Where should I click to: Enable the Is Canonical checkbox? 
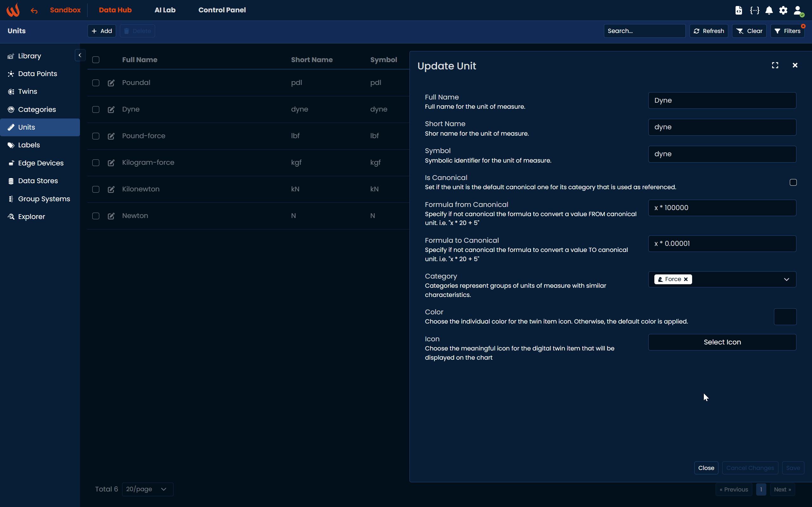click(x=793, y=183)
